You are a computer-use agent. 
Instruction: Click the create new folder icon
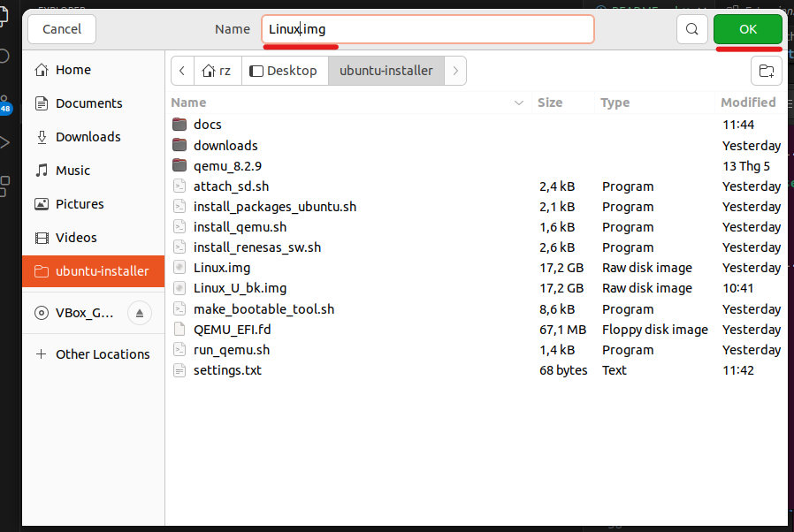coord(767,71)
